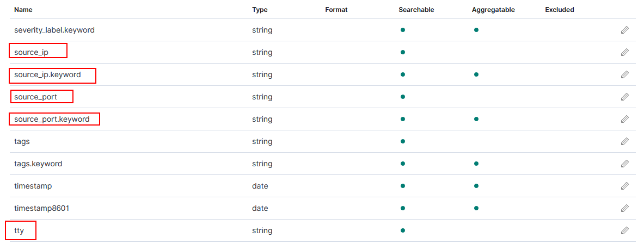Sort by Aggregatable column header
Viewport: 644px width, 244px height.
click(x=493, y=10)
